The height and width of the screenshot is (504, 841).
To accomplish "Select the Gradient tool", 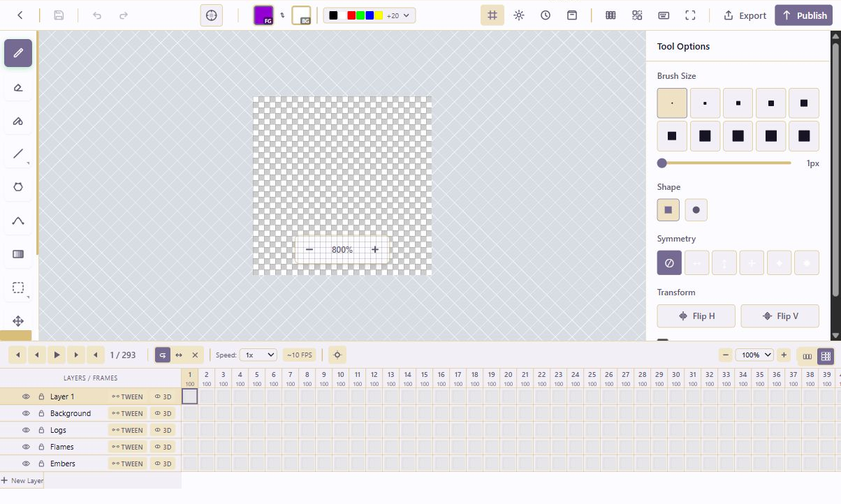I will pos(18,254).
